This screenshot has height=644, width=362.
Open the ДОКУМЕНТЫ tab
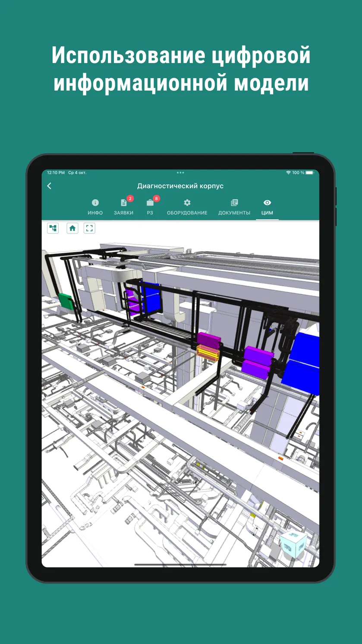(x=234, y=207)
